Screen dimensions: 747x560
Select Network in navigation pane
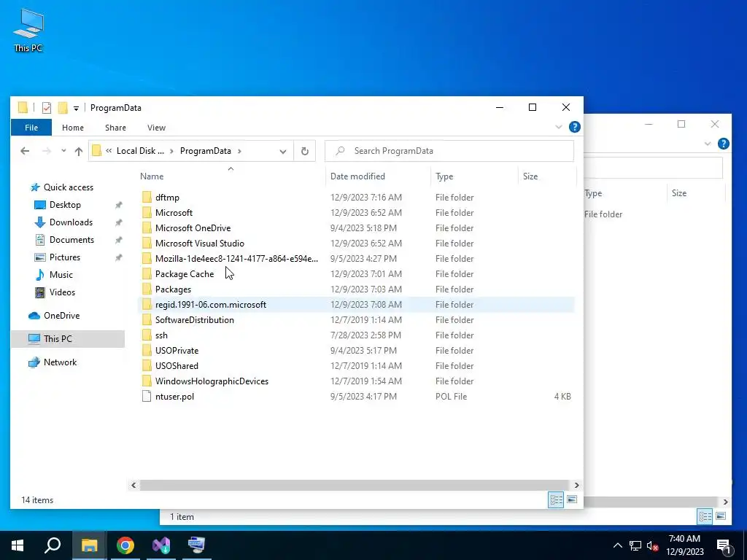pos(60,362)
